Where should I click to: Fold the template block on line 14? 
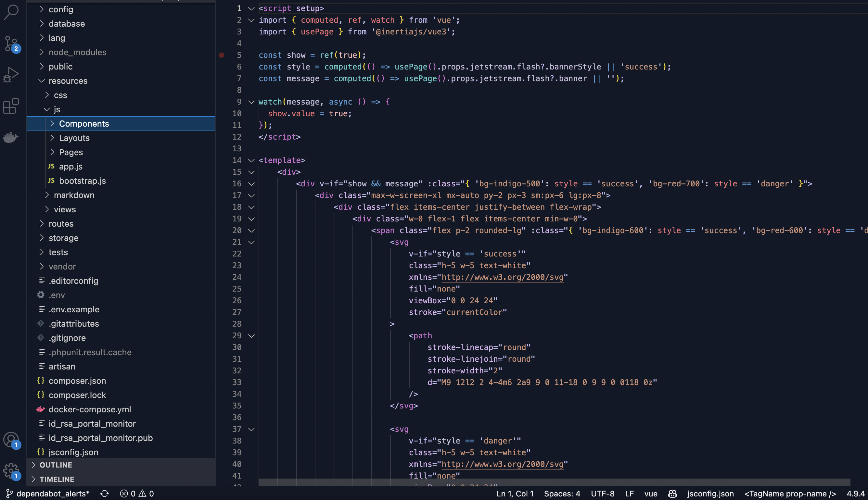[251, 160]
